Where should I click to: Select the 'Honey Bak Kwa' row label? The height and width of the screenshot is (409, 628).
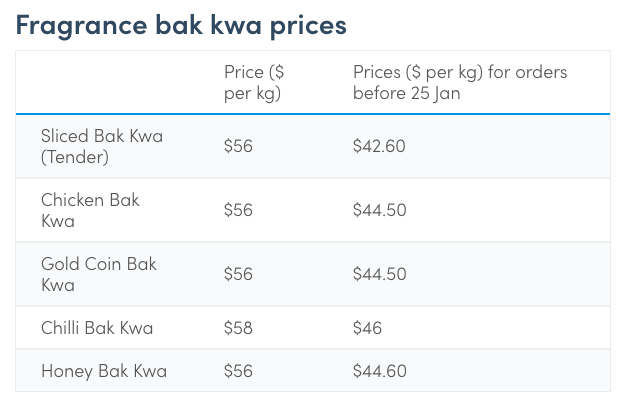click(x=104, y=372)
